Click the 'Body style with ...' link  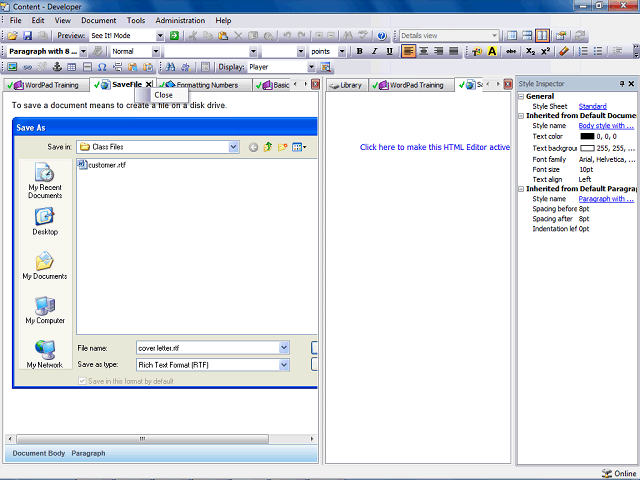(x=606, y=126)
